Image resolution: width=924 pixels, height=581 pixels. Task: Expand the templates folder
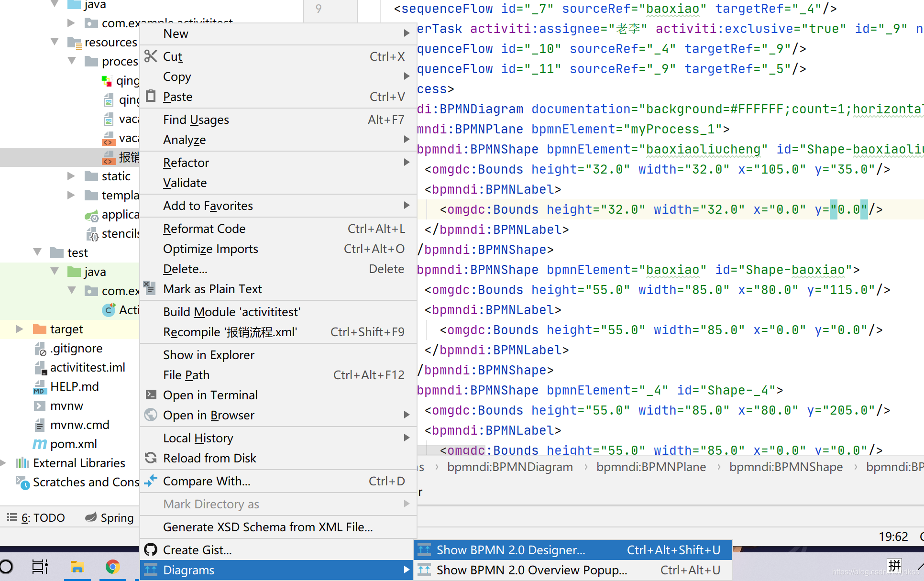pyautogui.click(x=71, y=195)
